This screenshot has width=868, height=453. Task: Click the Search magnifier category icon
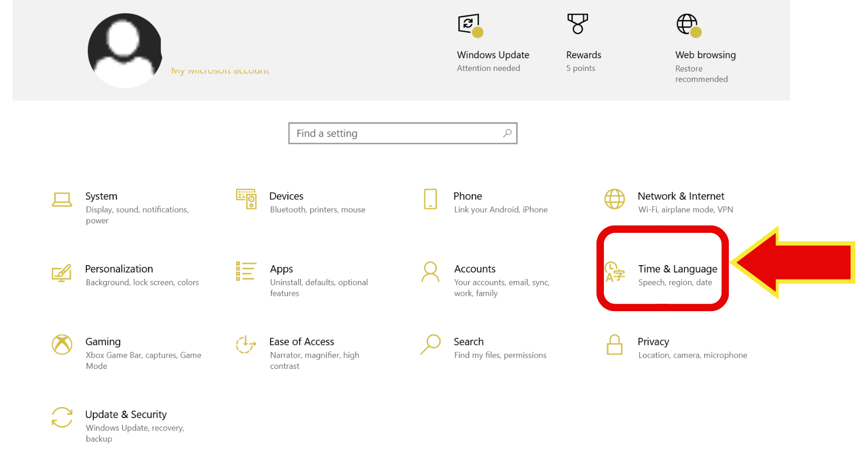(x=430, y=344)
